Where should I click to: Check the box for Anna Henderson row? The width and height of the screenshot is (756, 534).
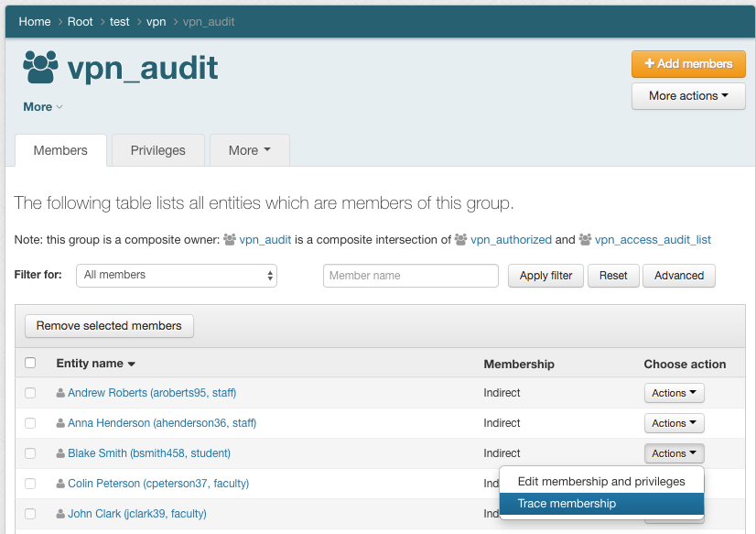click(x=30, y=423)
